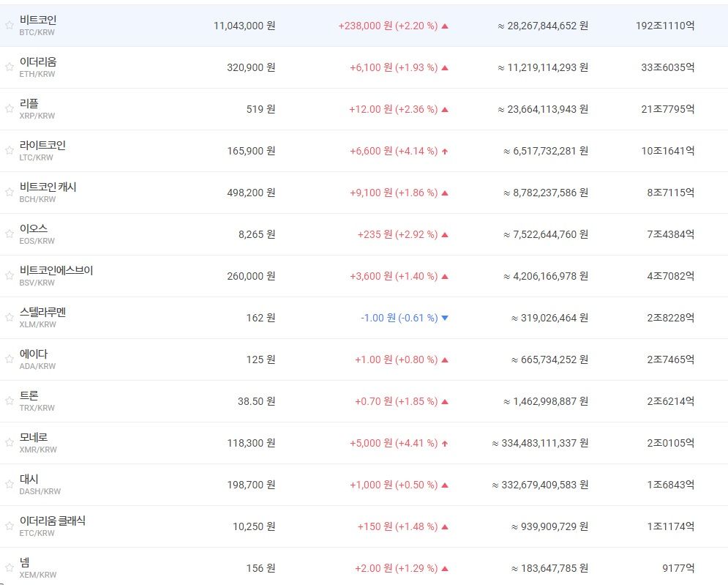Screen dimensions: 728x585
Task: Click the up triangle in NEM change
Action: tap(445, 568)
